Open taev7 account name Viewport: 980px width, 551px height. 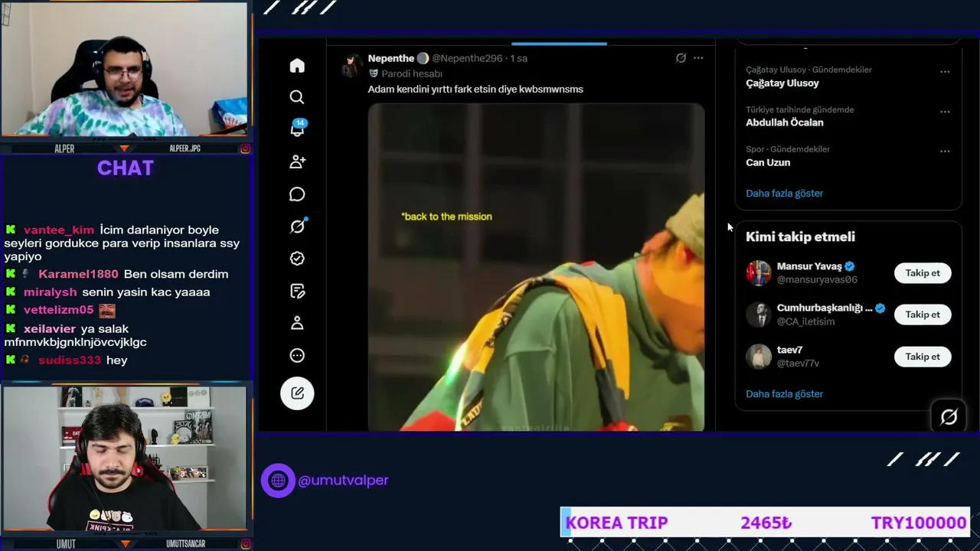(x=789, y=350)
